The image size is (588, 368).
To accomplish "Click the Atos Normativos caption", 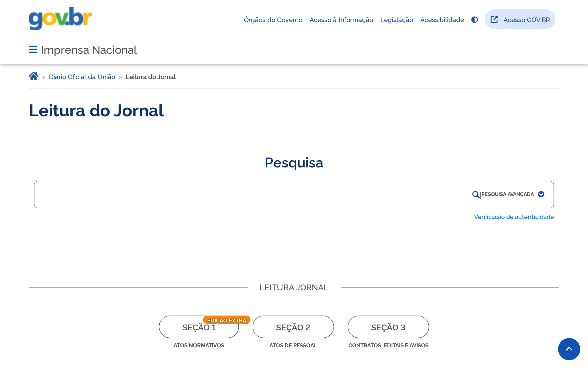I will point(199,345).
